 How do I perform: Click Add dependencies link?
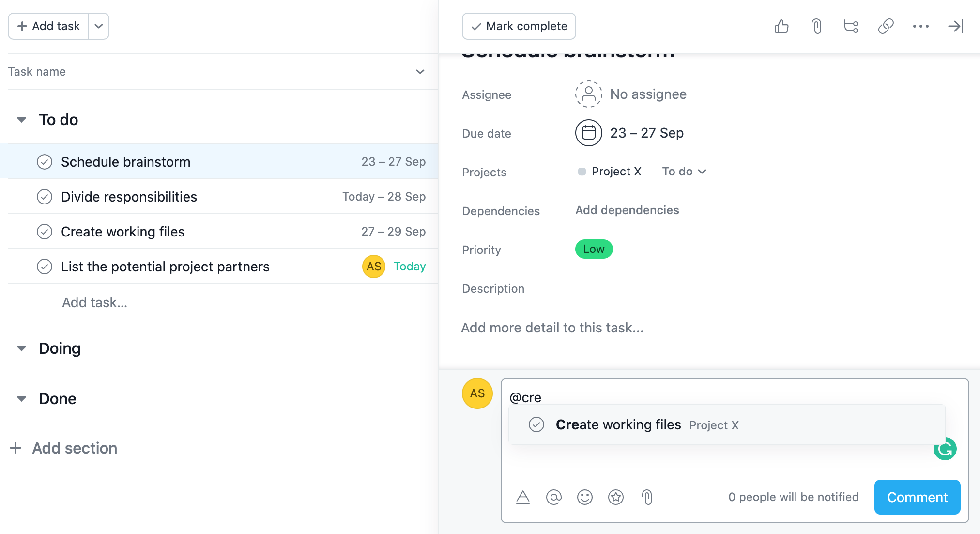click(x=627, y=210)
